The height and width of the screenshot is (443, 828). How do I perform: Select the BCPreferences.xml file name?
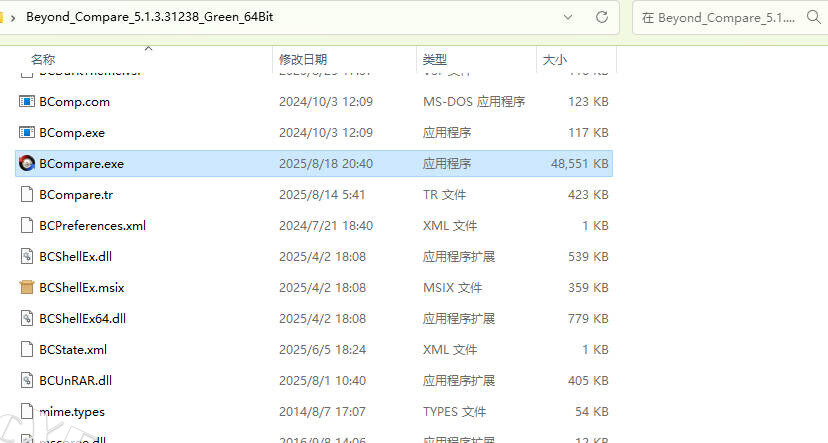point(92,225)
